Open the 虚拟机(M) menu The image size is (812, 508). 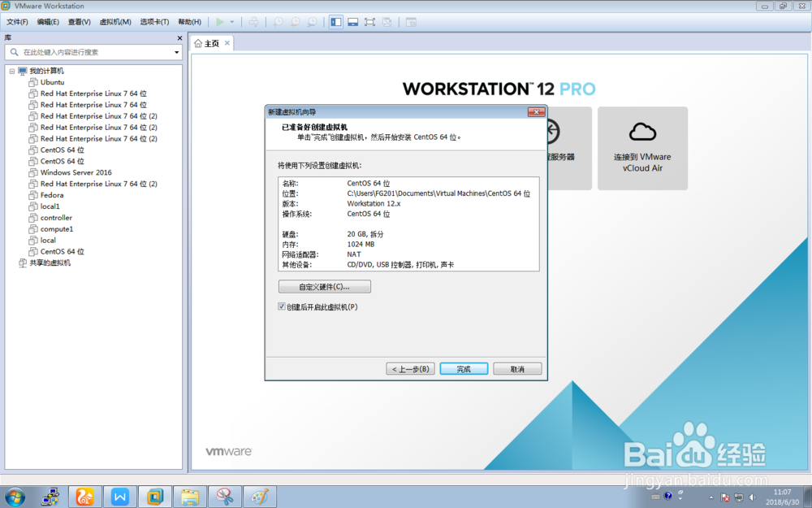(115, 22)
